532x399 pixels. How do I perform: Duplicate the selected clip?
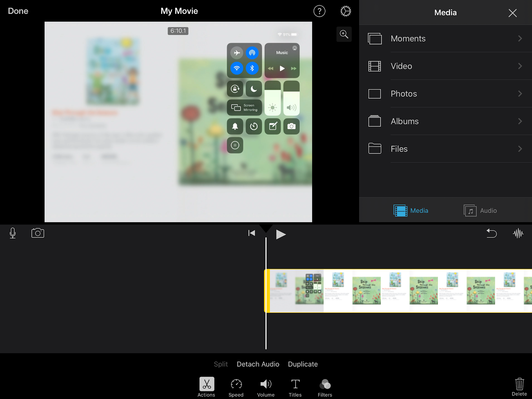[303, 364]
